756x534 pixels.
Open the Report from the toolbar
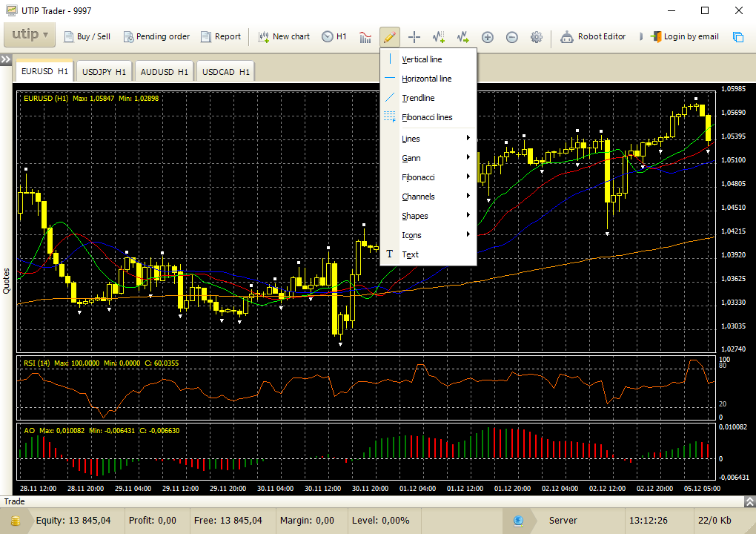click(221, 36)
